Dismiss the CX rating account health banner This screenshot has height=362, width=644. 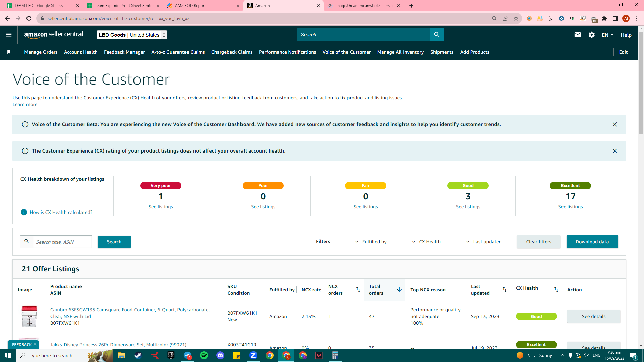pos(615,151)
